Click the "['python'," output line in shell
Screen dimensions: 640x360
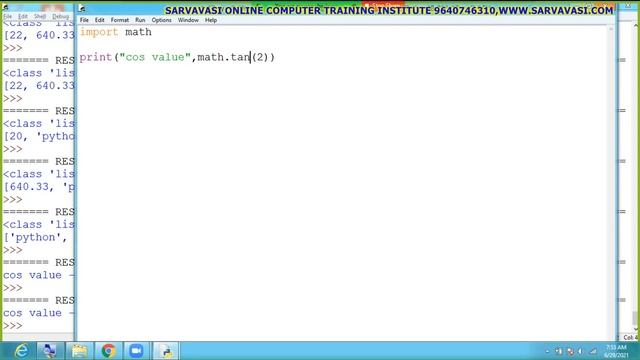(x=35, y=237)
